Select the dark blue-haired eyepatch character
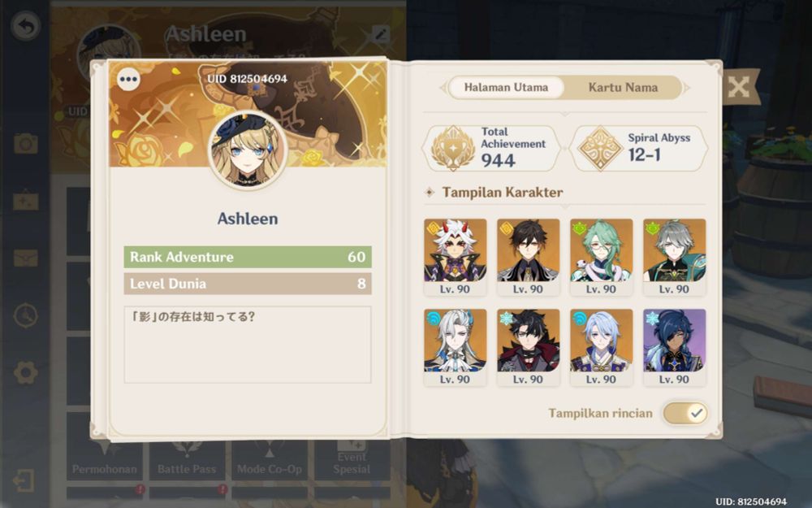 point(674,348)
